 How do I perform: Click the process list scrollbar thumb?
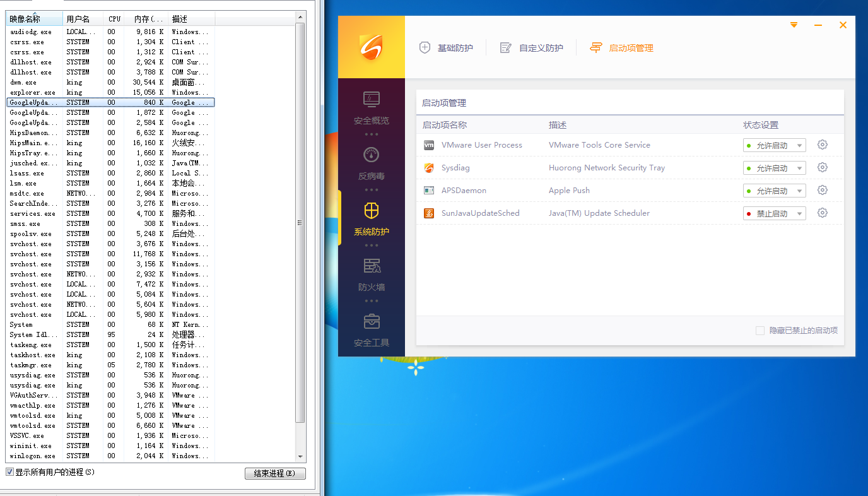[301, 223]
